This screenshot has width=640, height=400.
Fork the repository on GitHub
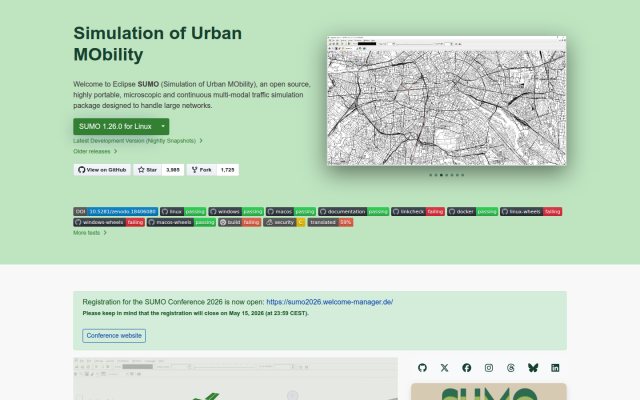[x=201, y=170]
